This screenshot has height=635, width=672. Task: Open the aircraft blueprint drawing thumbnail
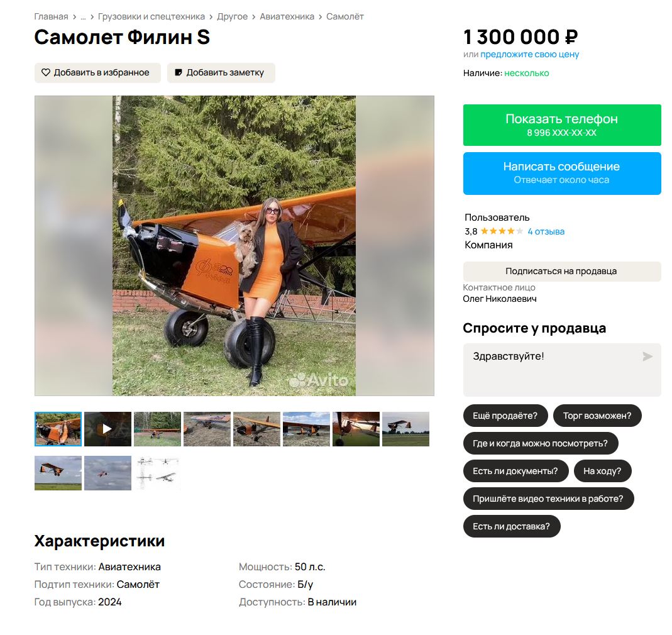[157, 473]
